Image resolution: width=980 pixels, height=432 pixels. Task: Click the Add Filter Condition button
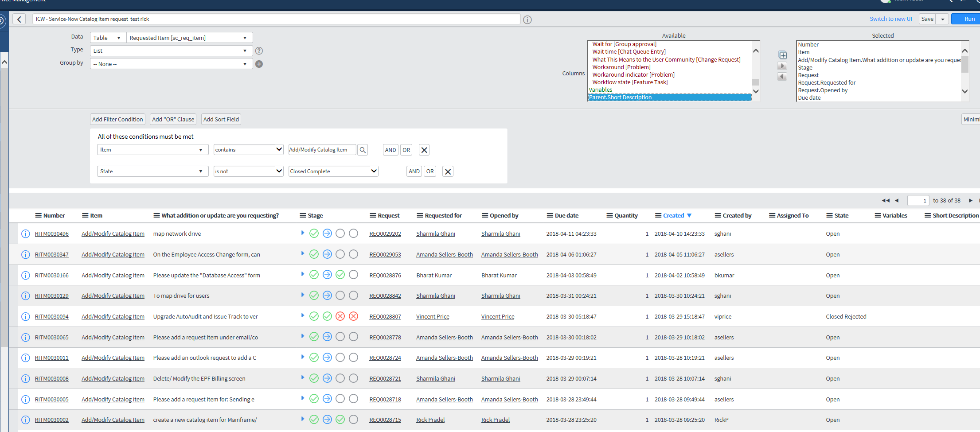click(x=117, y=120)
